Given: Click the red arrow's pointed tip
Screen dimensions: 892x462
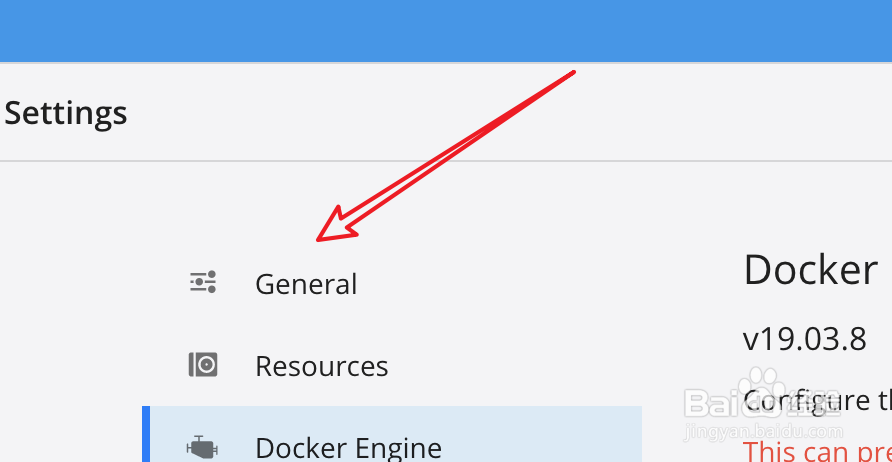Looking at the screenshot, I should [x=319, y=240].
